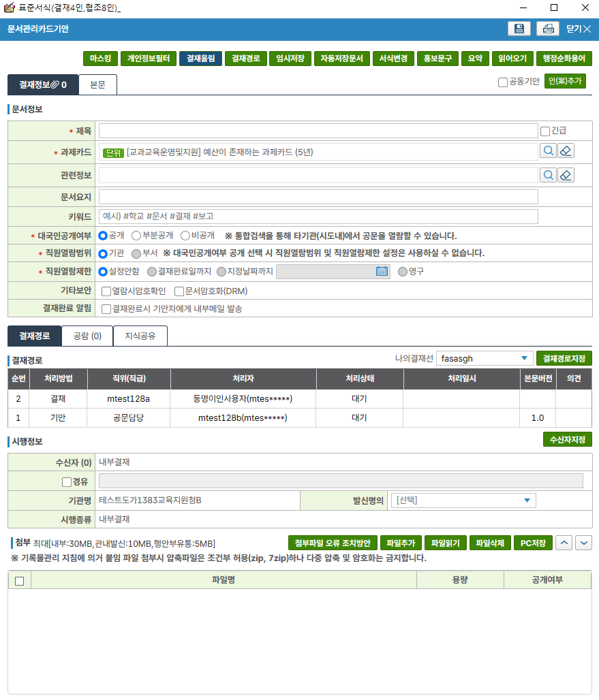The image size is (599, 700).
Task: Select the 비공개 radio option
Action: click(x=185, y=236)
